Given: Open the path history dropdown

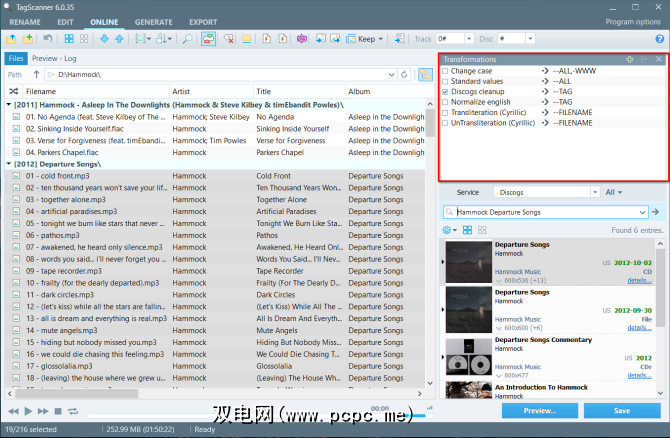Looking at the screenshot, I should pyautogui.click(x=391, y=74).
